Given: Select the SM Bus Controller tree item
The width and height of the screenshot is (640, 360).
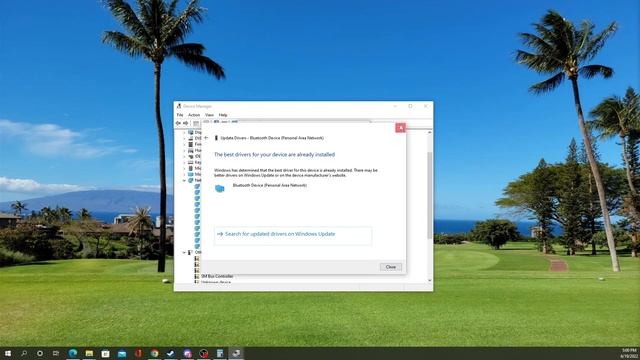Looking at the screenshot, I should click(x=217, y=276).
